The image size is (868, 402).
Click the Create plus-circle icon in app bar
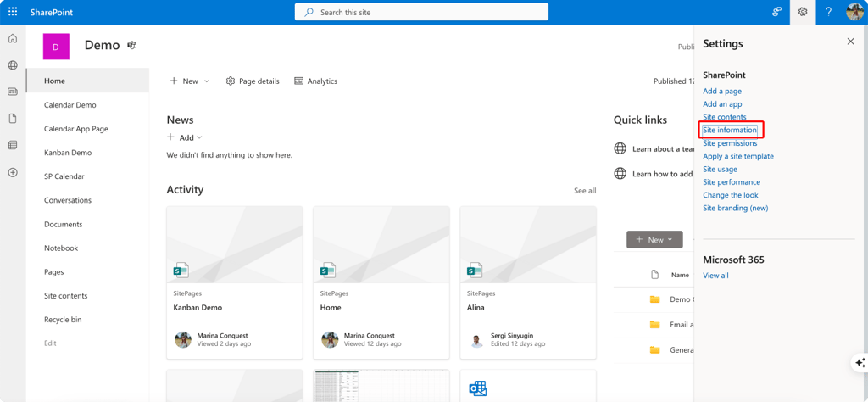[13, 172]
